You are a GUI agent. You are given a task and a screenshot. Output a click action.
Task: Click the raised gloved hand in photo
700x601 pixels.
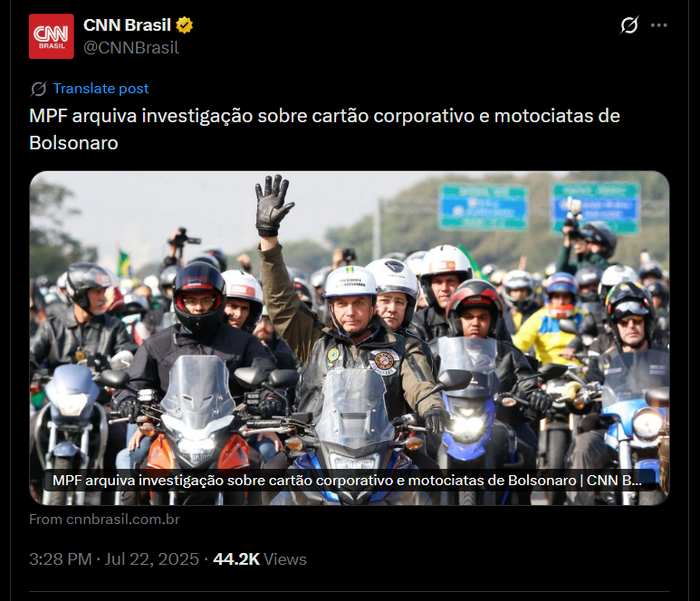click(273, 205)
